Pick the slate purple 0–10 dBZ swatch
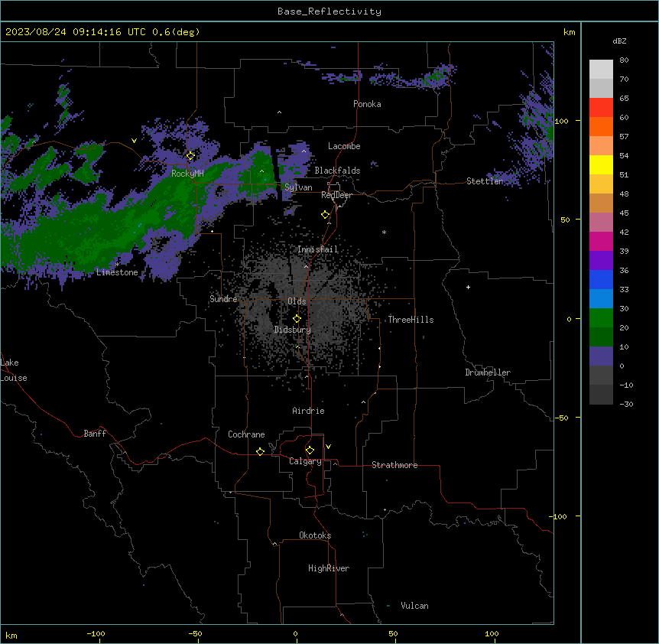 coord(601,356)
